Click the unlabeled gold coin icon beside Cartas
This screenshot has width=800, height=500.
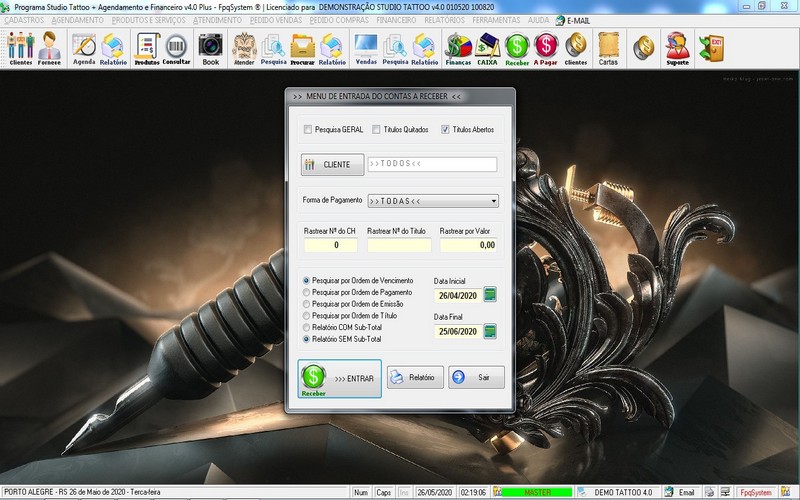point(644,47)
